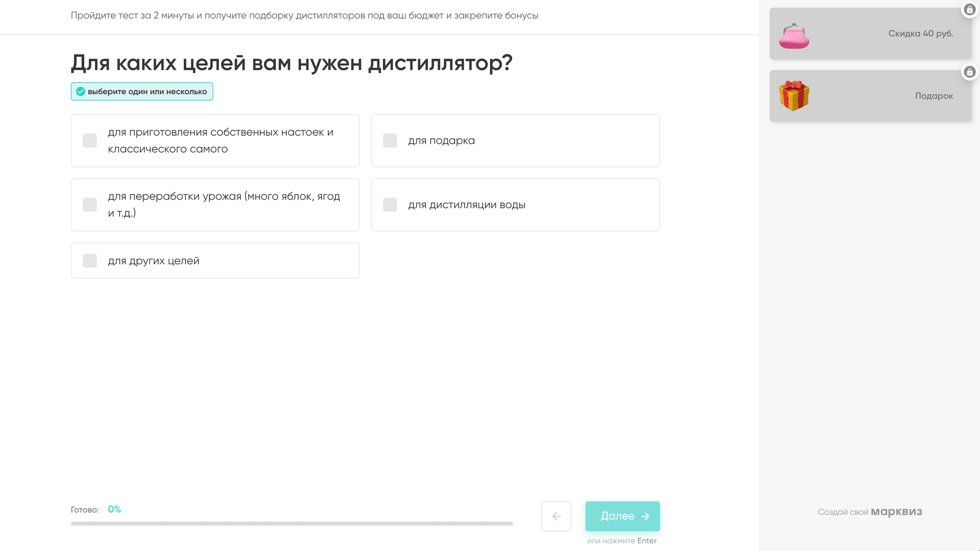Check the box for собственных настоек option

90,141
